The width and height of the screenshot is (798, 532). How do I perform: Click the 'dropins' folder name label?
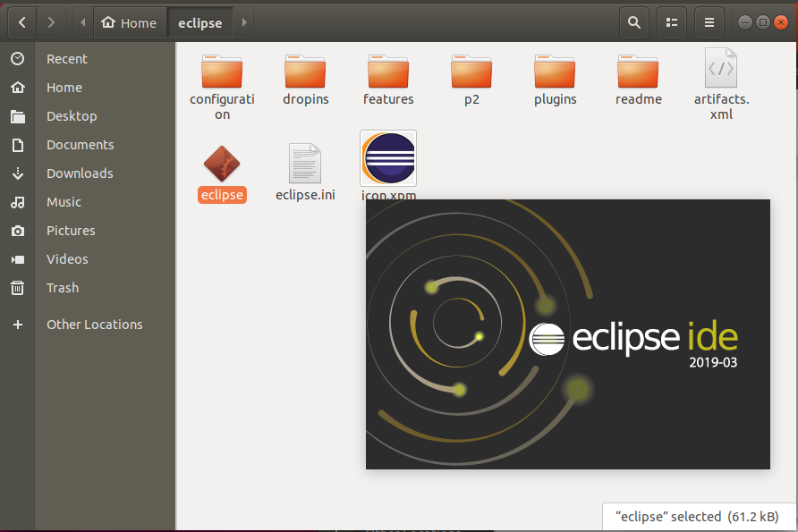coord(305,99)
